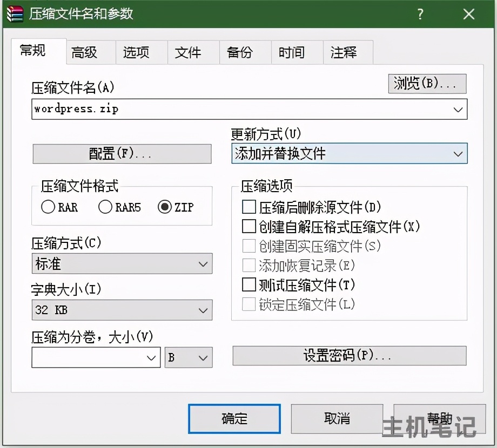This screenshot has width=497, height=448.
Task: Confirm the dialog with 确定
Action: [234, 419]
